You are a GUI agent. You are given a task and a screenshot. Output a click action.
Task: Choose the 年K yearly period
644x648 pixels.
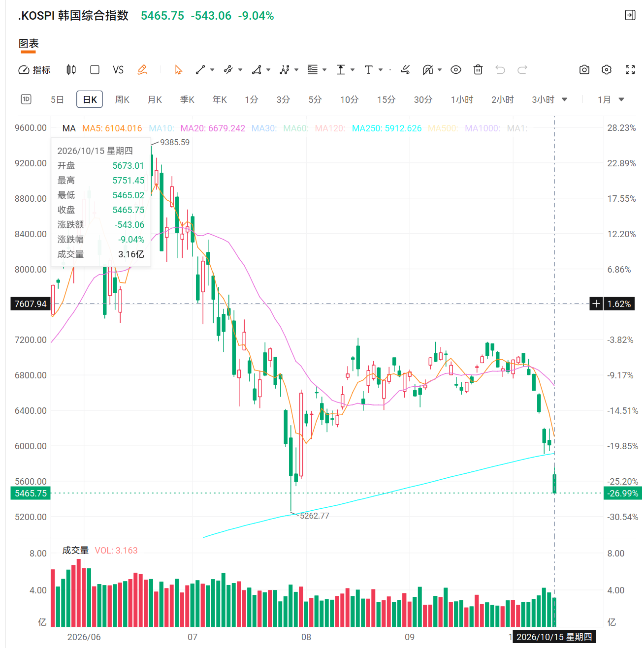coord(220,99)
